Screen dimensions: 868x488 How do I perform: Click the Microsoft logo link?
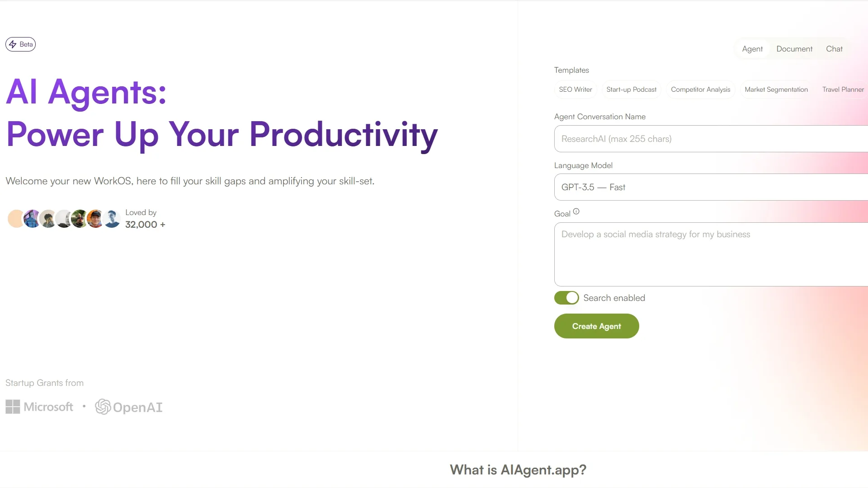(x=39, y=407)
